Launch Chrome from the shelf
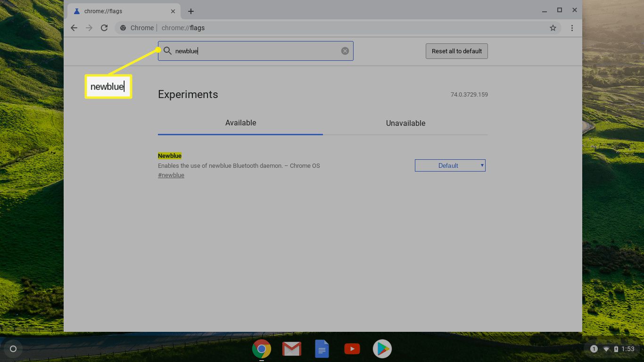This screenshot has width=644, height=362. pyautogui.click(x=262, y=349)
